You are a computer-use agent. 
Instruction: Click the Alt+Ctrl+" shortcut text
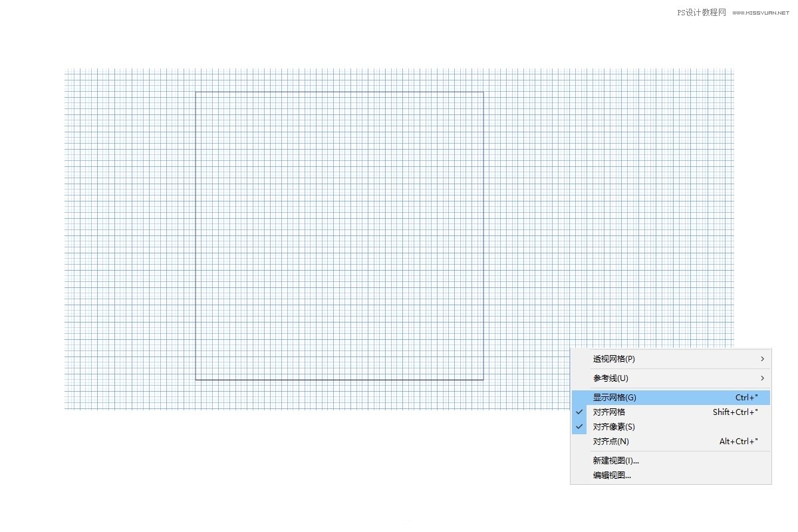pos(739,442)
